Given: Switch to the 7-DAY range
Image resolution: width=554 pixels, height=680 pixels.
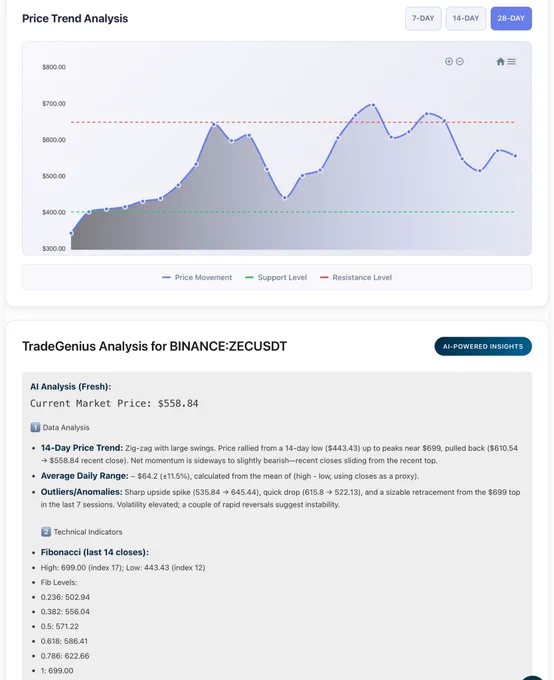Looking at the screenshot, I should tap(423, 18).
